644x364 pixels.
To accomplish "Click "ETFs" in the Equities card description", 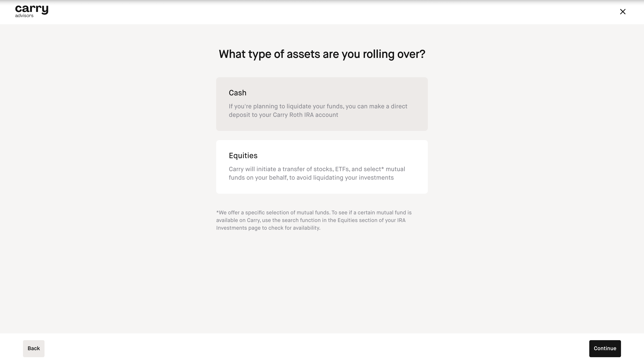I will coord(342,169).
